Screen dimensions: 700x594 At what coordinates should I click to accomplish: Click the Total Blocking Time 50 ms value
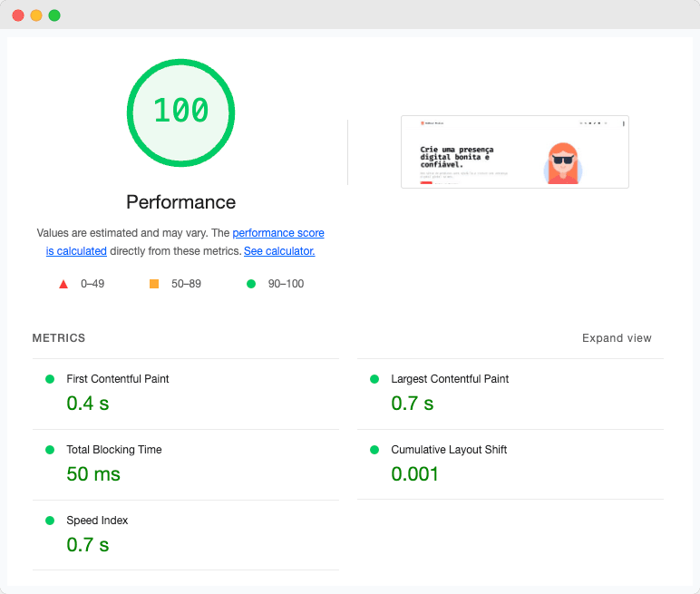pos(93,474)
